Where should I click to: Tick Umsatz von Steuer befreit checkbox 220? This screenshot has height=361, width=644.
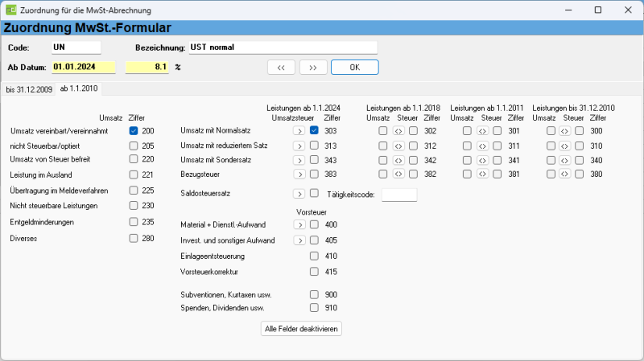pyautogui.click(x=133, y=158)
